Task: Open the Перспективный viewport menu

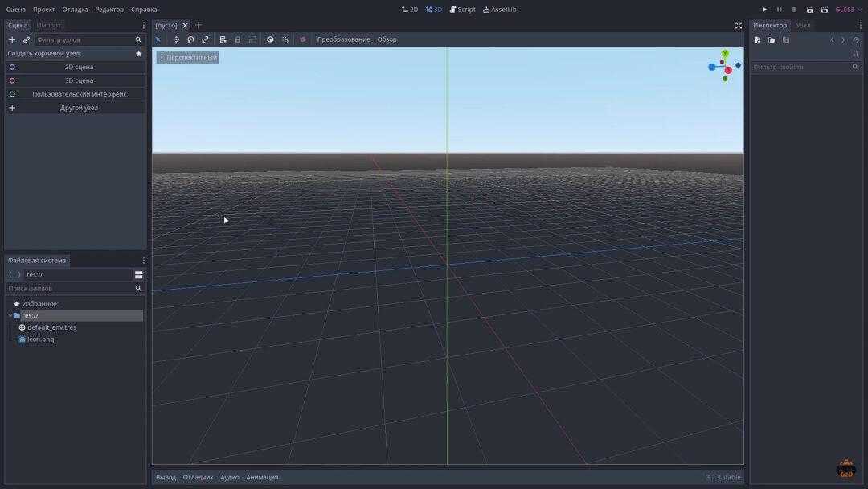Action: [187, 58]
